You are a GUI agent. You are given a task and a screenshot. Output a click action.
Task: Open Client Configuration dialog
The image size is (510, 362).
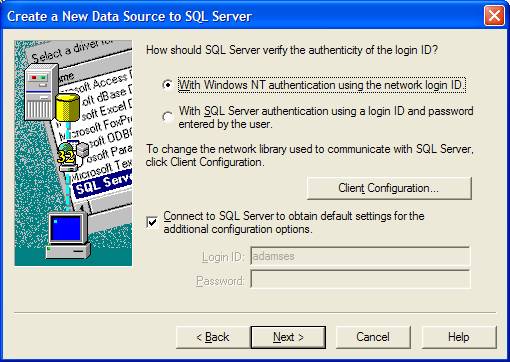pyautogui.click(x=389, y=188)
